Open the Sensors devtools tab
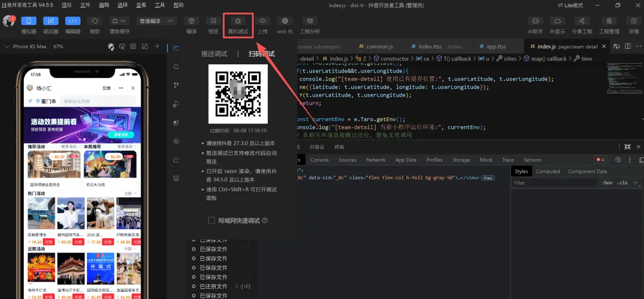The image size is (644, 299). (532, 160)
